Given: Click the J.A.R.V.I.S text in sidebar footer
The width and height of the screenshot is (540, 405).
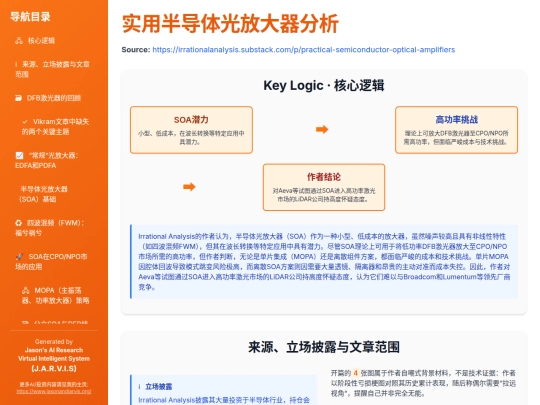Looking at the screenshot, I should (x=54, y=368).
